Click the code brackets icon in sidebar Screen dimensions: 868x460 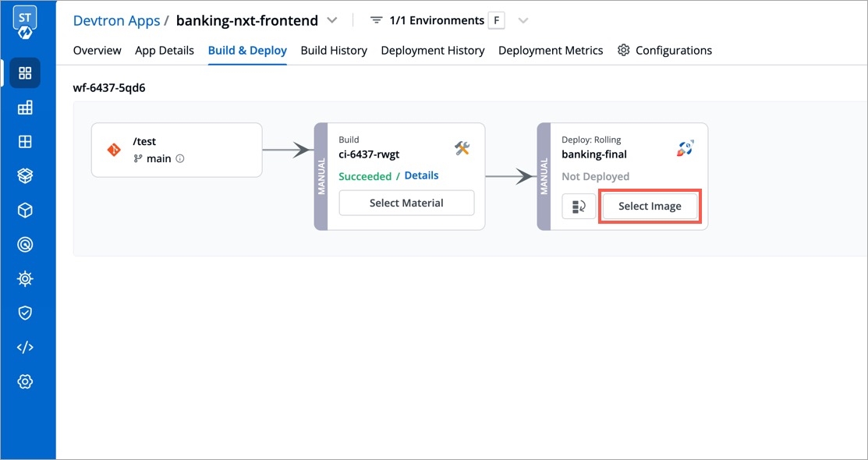[25, 347]
